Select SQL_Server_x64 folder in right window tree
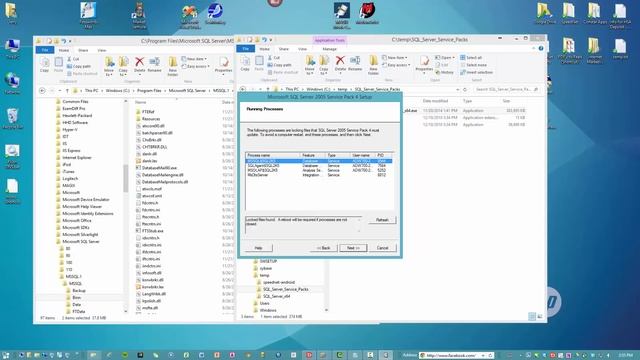 pos(273,296)
